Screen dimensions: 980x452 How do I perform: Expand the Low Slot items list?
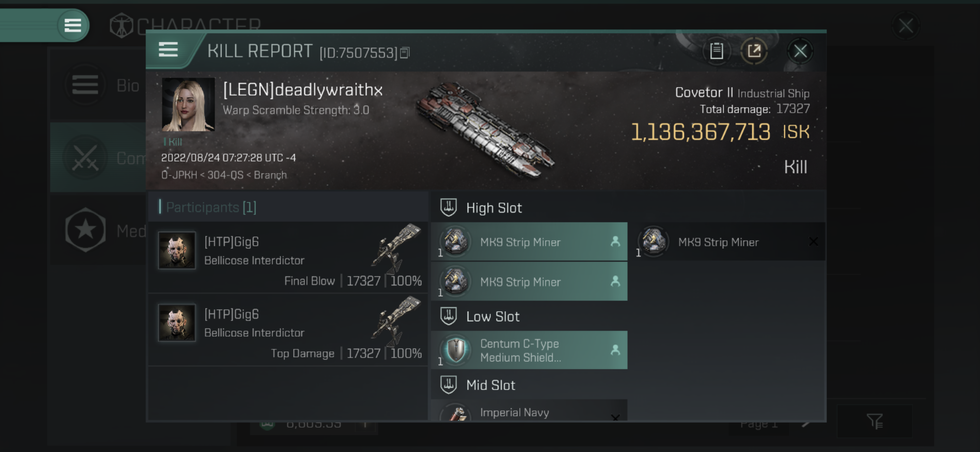493,316
